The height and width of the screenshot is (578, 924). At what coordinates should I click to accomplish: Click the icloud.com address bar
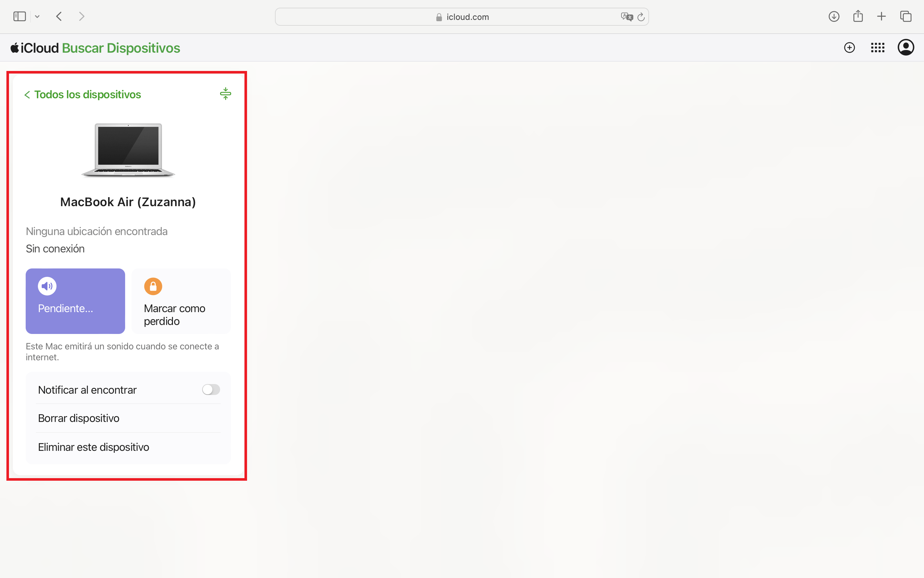pos(462,17)
